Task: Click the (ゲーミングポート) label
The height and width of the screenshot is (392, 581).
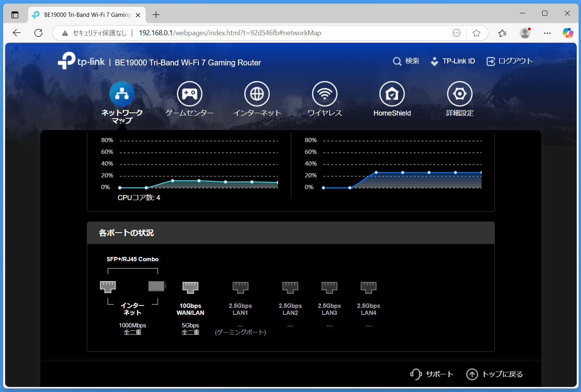Action: [240, 332]
